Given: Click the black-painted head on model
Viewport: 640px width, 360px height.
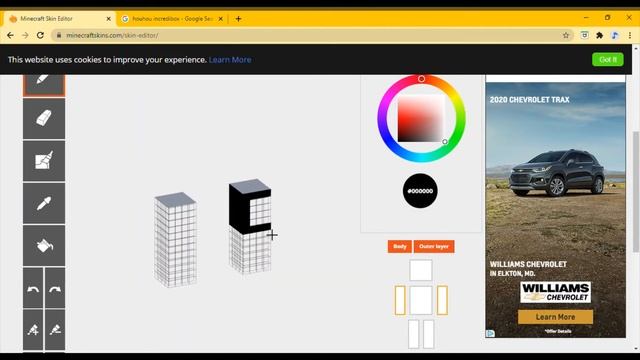Looking at the screenshot, I should pos(249,207).
